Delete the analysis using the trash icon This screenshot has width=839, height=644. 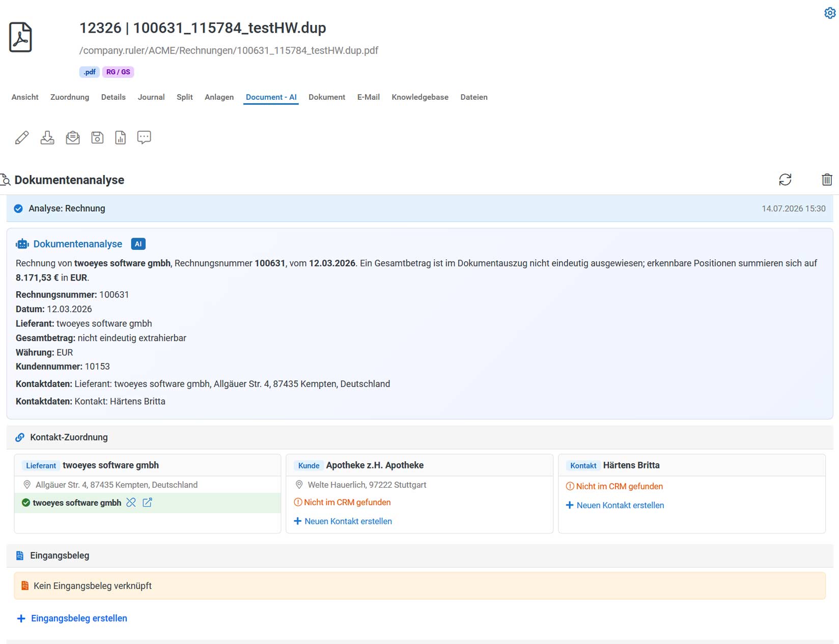[827, 180]
